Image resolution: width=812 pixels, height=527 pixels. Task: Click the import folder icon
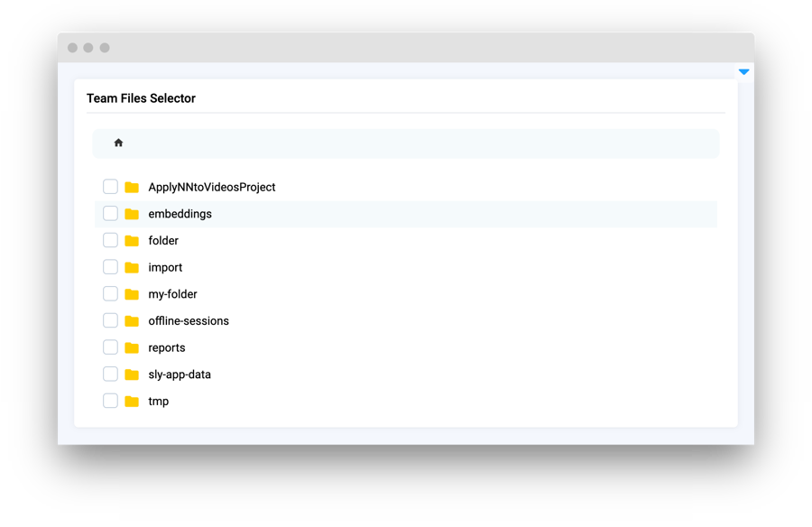tap(132, 267)
